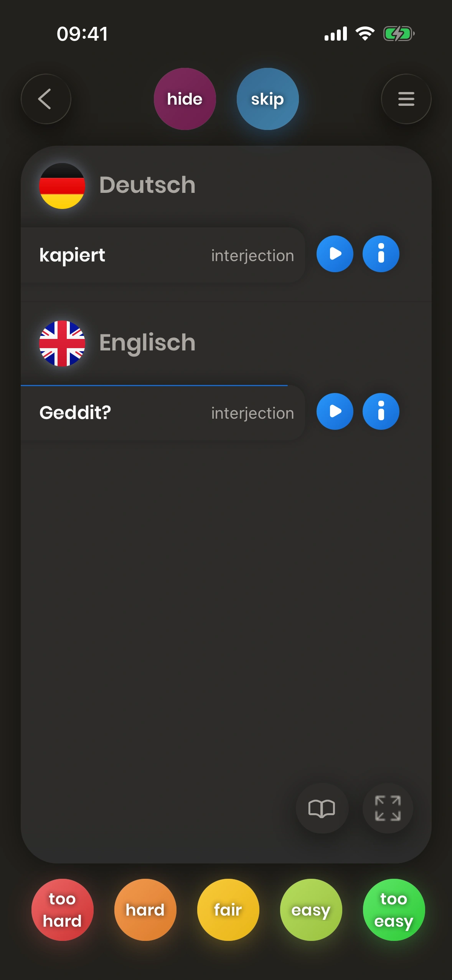The height and width of the screenshot is (980, 452).
Task: Tap the battery status icon
Action: 399,34
